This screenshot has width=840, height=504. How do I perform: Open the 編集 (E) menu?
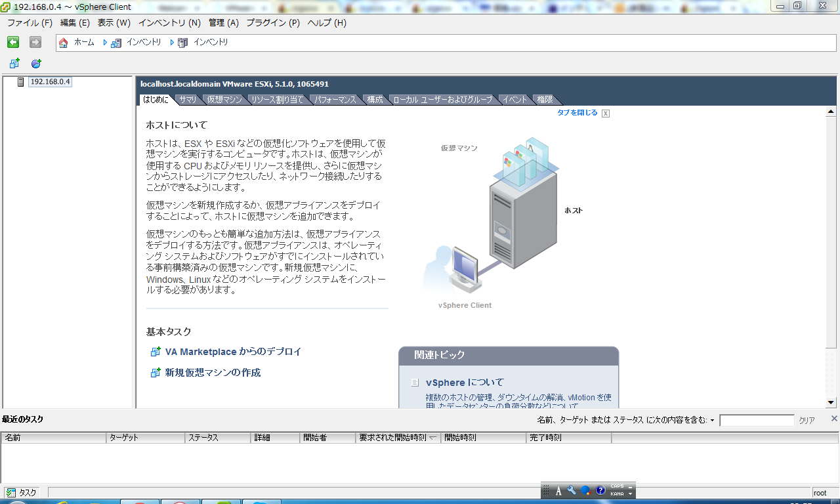[x=75, y=23]
